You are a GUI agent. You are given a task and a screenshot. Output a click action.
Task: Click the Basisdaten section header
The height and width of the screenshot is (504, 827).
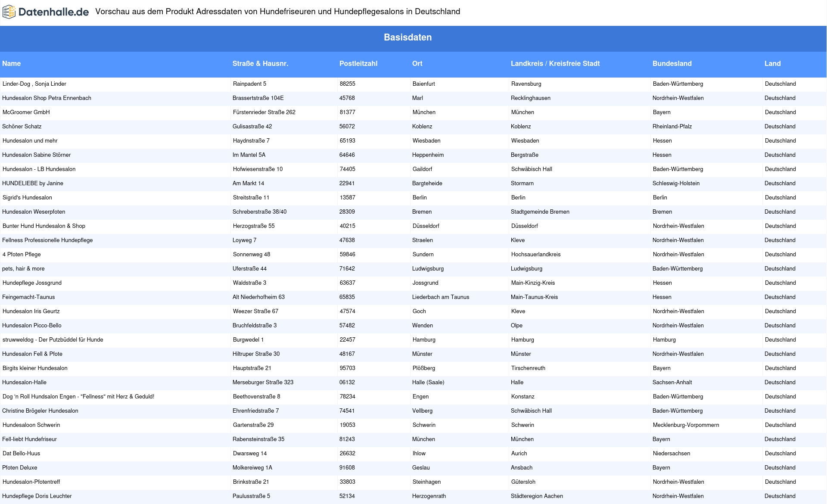(407, 37)
